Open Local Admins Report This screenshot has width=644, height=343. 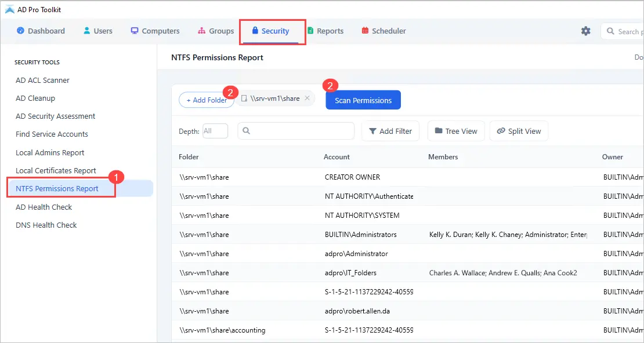coord(50,152)
